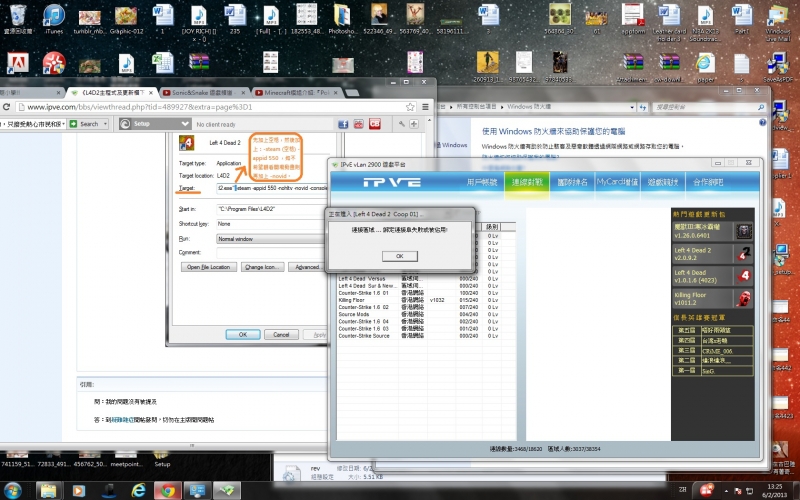This screenshot has width=800, height=500.
Task: Click the firewall window search box
Action: 710,107
